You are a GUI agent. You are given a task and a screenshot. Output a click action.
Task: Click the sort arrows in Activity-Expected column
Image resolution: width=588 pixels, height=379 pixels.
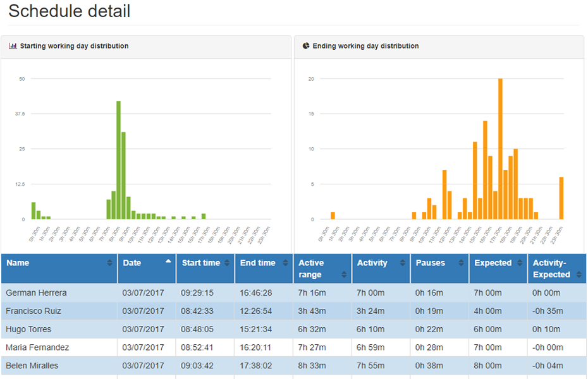(x=579, y=275)
